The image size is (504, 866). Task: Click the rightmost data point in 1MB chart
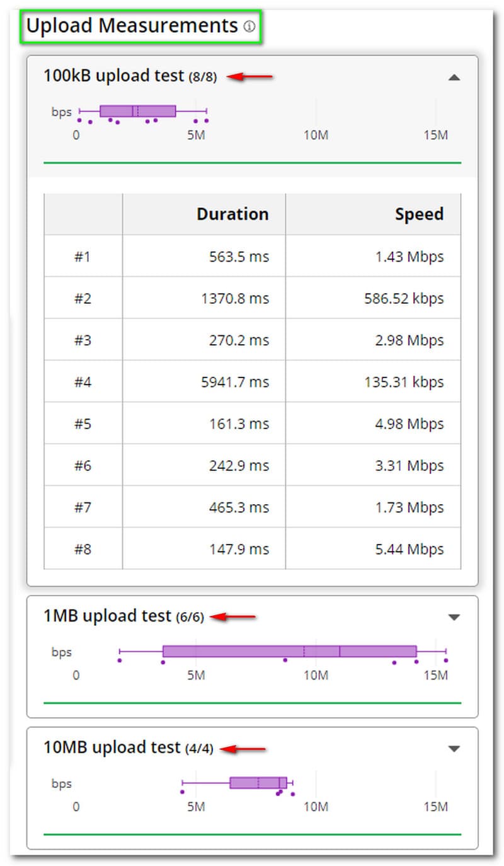pyautogui.click(x=445, y=661)
